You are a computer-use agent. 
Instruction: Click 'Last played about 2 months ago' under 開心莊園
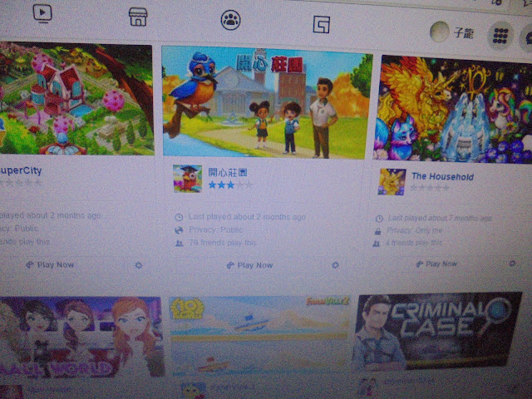(247, 217)
